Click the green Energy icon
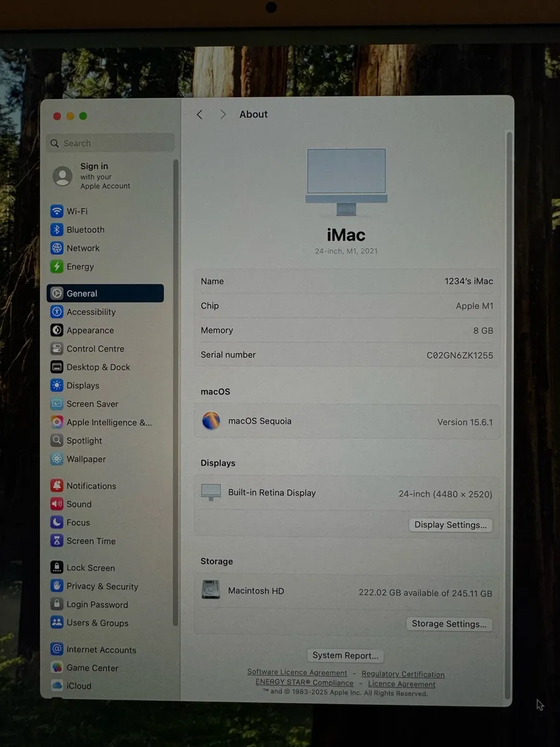The image size is (560, 747). (x=57, y=266)
